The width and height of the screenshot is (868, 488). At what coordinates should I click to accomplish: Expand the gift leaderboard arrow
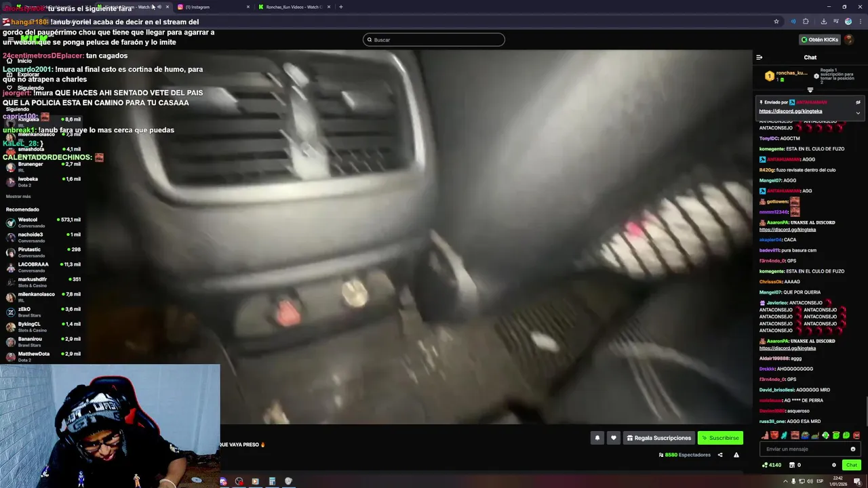[810, 90]
